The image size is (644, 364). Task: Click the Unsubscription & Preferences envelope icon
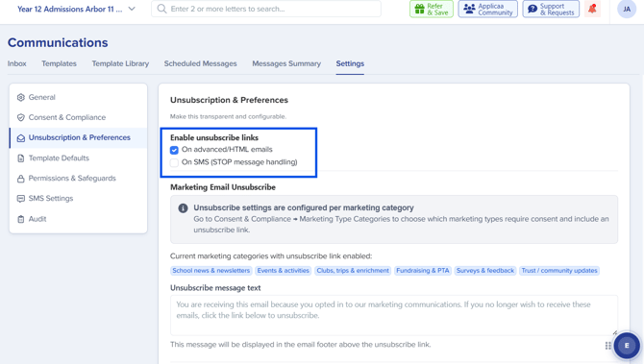(x=21, y=138)
